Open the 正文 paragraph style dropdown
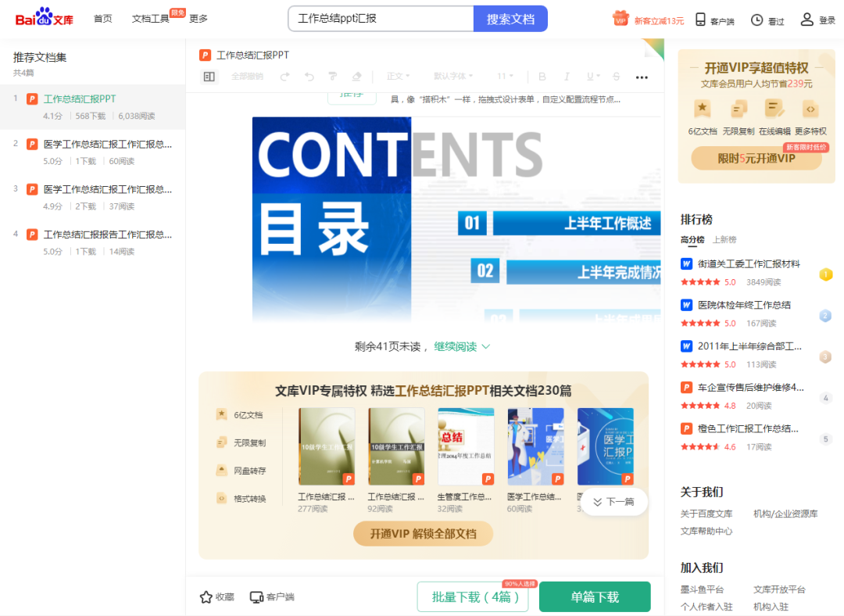The height and width of the screenshot is (616, 844). (x=399, y=77)
